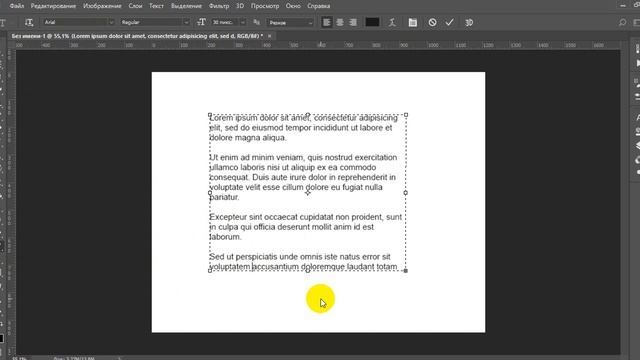The image size is (640, 360).
Task: Click the font size T icon
Action: pyautogui.click(x=201, y=22)
